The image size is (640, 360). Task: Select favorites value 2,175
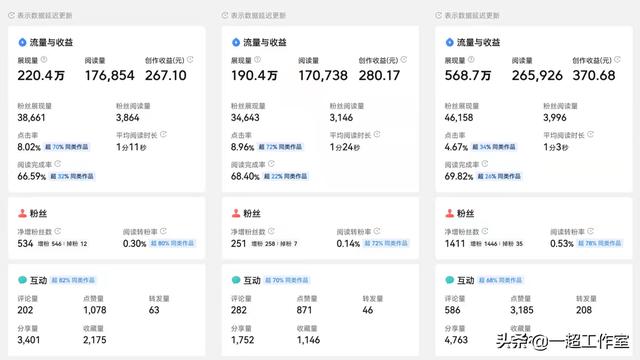(95, 340)
